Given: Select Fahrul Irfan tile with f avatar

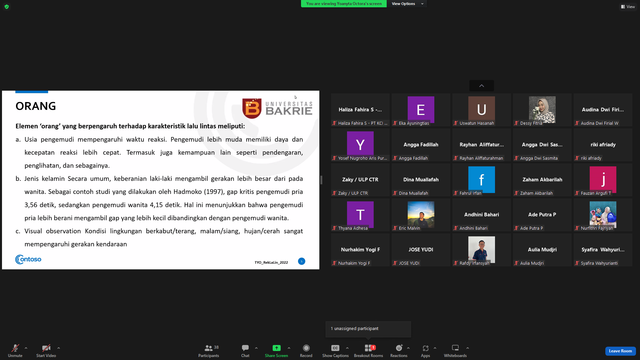Looking at the screenshot, I should 481,180.
